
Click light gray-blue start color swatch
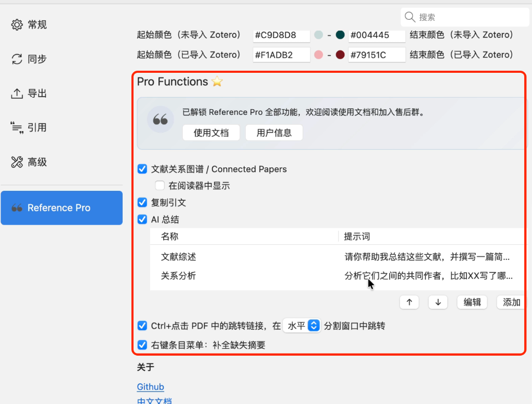click(318, 35)
